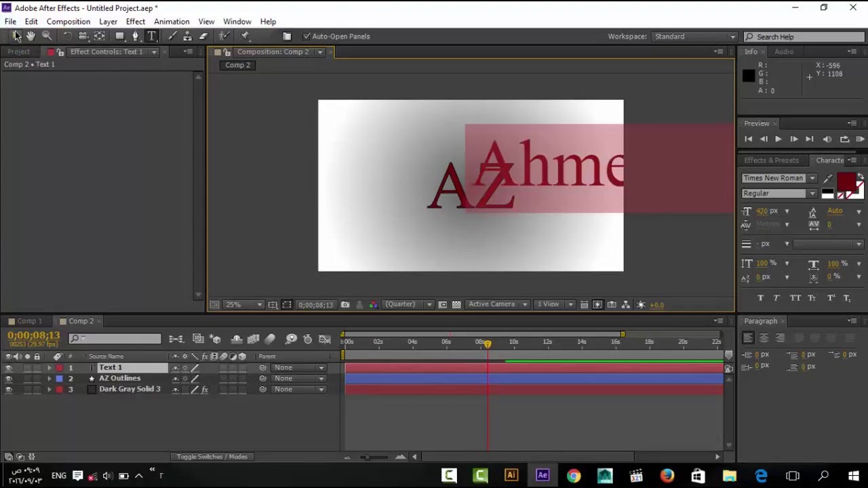
Task: Click the Show Channel color icon in viewer
Action: coord(373,305)
